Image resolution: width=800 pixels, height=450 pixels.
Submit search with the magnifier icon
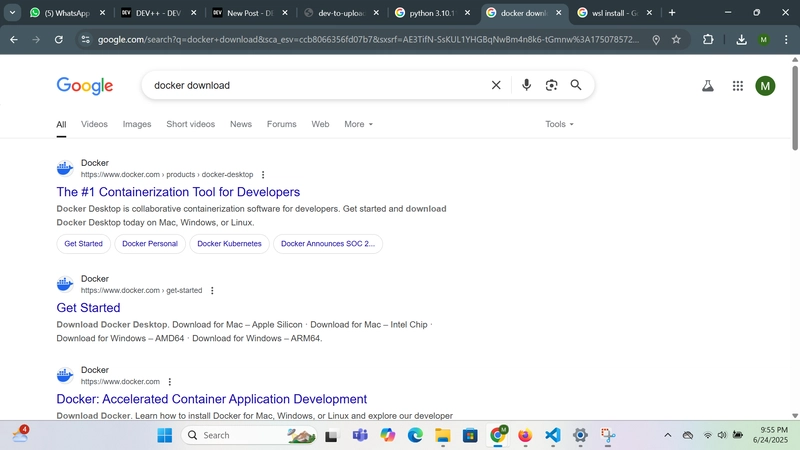coord(576,85)
